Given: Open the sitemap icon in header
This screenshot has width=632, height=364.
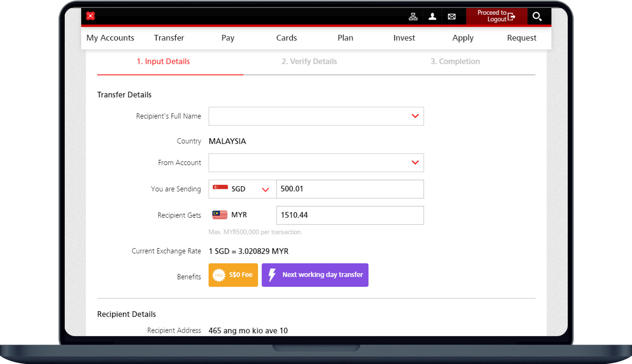Looking at the screenshot, I should (413, 17).
